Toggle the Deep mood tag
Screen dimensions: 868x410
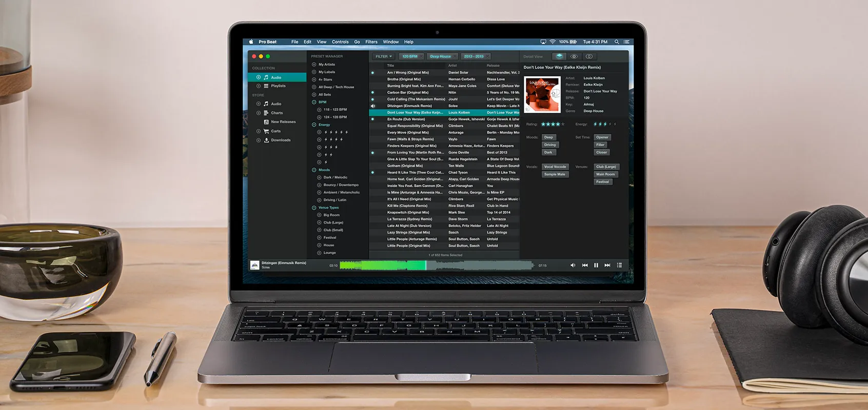(548, 137)
